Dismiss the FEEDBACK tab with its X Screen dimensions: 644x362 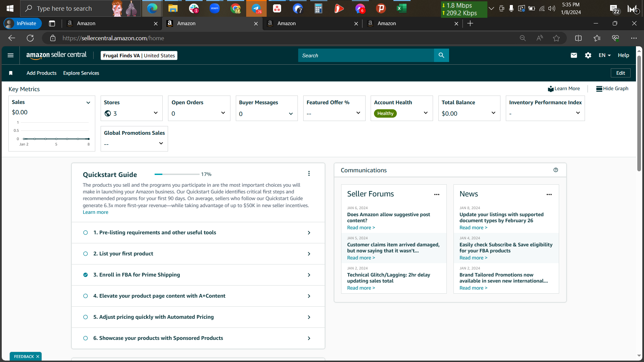click(38, 357)
